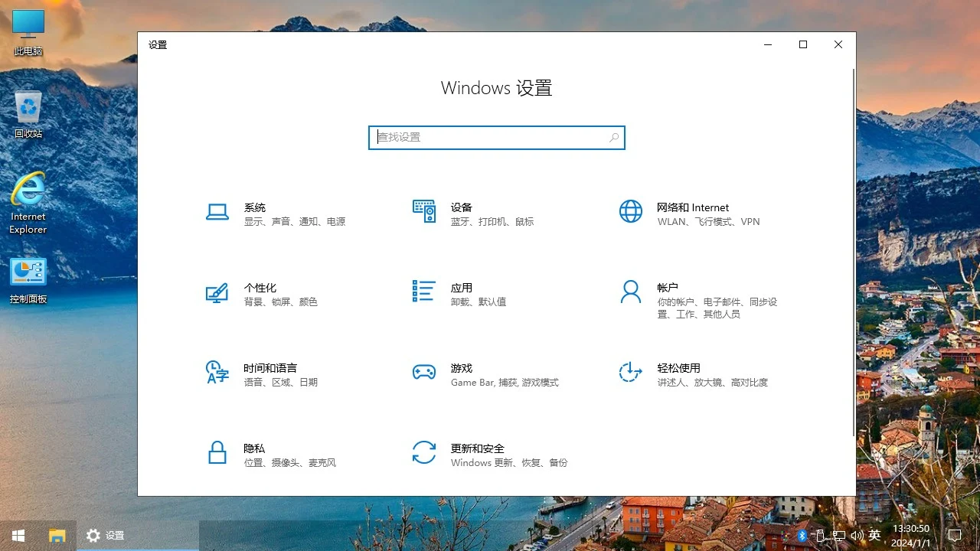Open the Windows Start menu

coord(18,535)
